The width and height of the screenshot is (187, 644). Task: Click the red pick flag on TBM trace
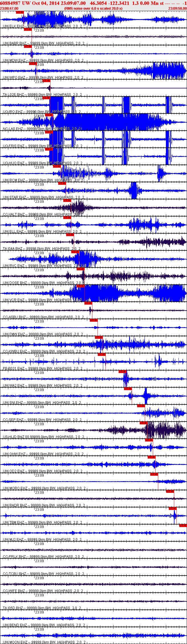coord(172,509)
